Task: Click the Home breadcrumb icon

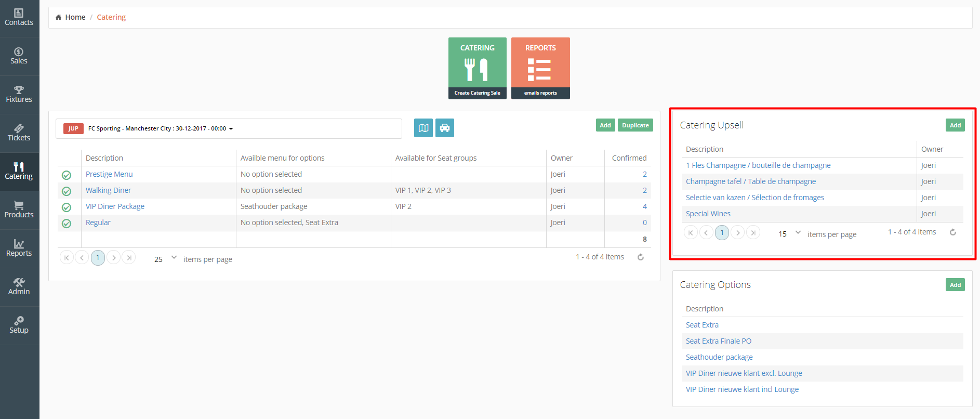Action: (58, 17)
